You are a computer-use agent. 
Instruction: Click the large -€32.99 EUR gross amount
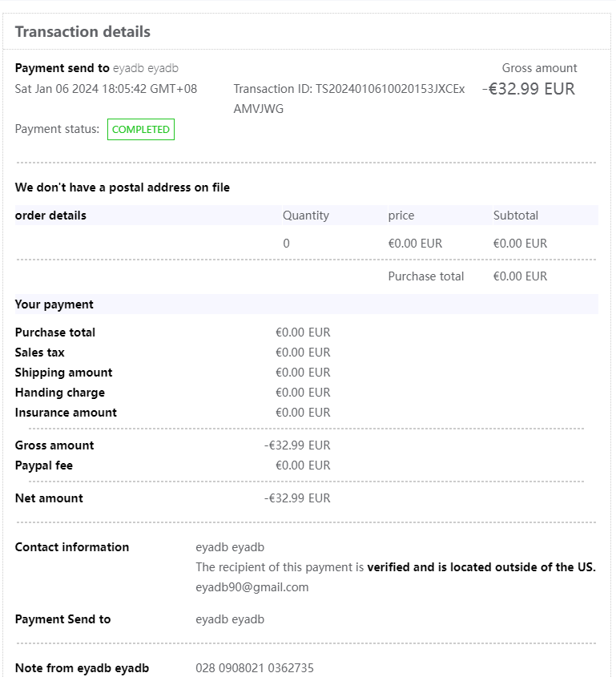point(529,89)
